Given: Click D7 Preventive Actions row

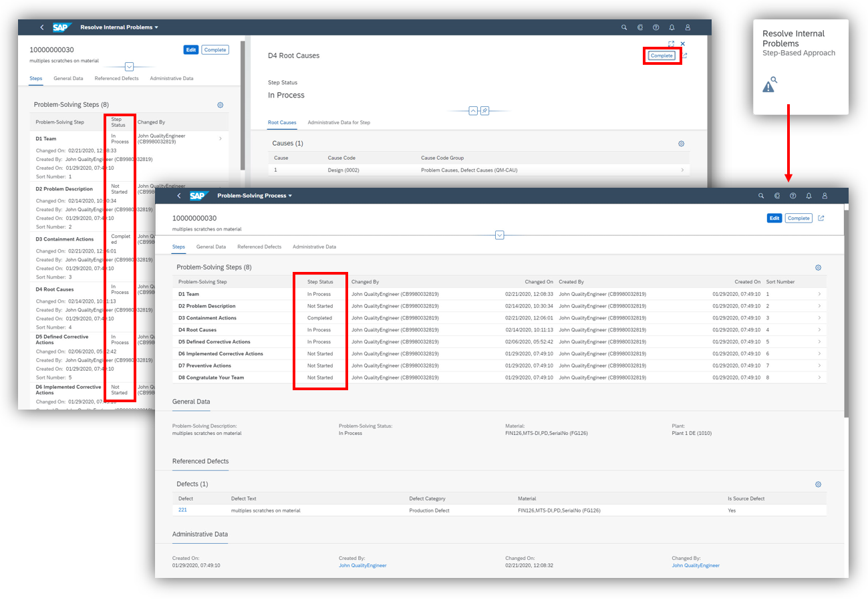Looking at the screenshot, I should 499,365.
